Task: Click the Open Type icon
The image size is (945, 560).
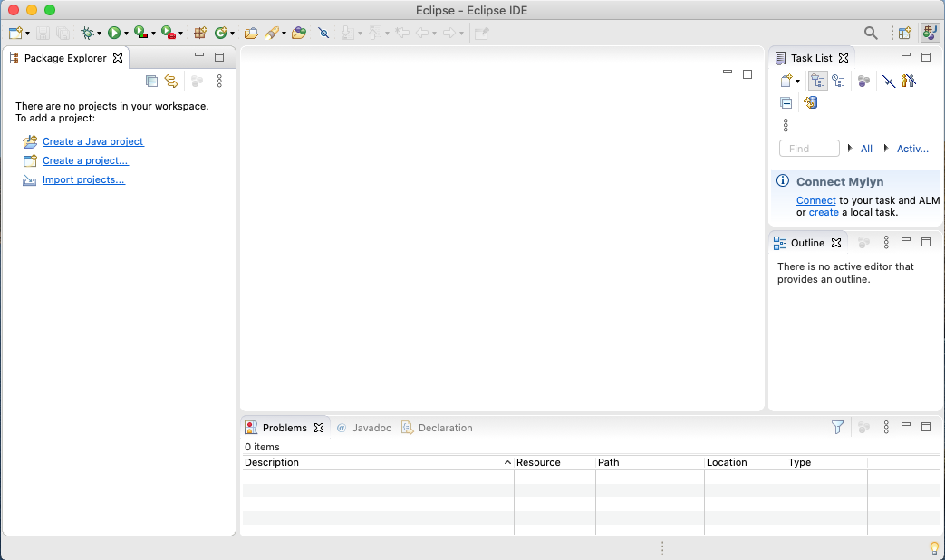Action: point(251,33)
